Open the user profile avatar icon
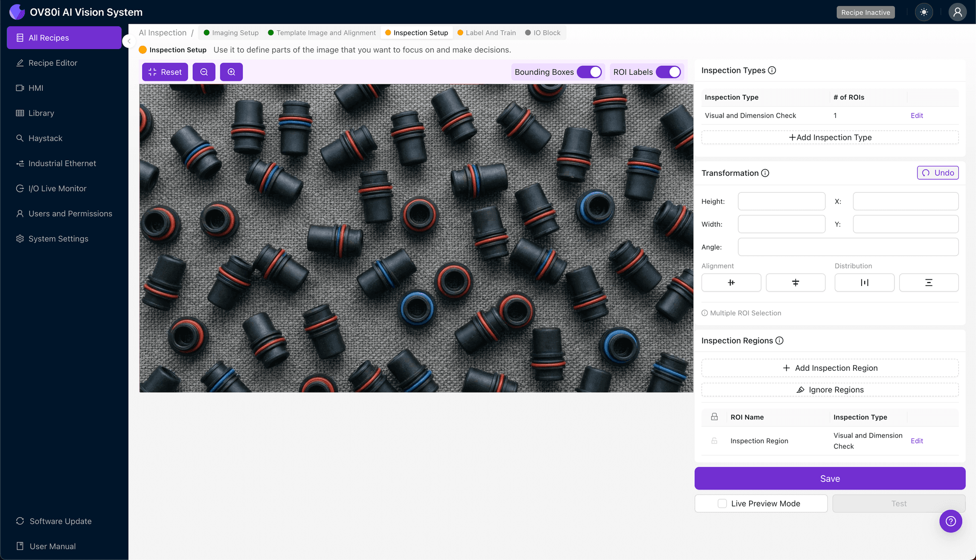The image size is (976, 560). 957,12
